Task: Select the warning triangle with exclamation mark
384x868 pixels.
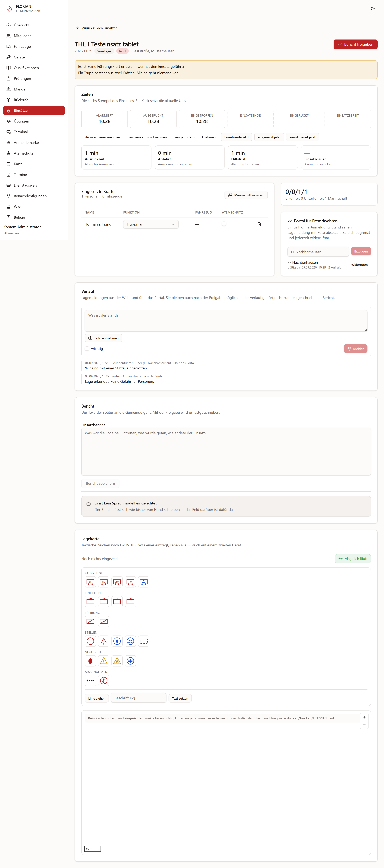Action: point(104,661)
